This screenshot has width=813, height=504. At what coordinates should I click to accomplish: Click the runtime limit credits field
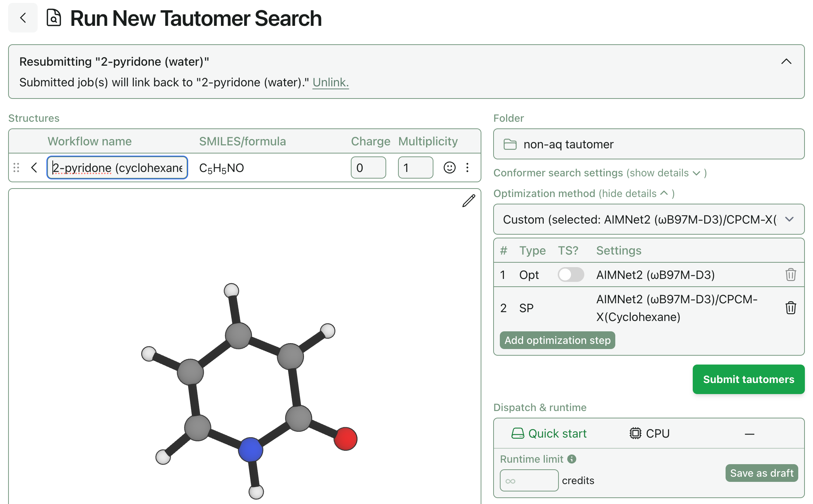pyautogui.click(x=529, y=480)
